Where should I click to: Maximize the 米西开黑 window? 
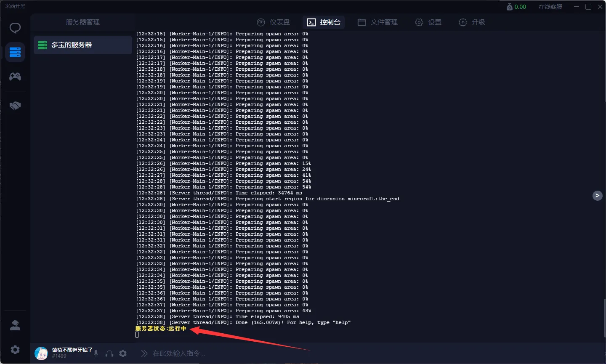pos(588,7)
